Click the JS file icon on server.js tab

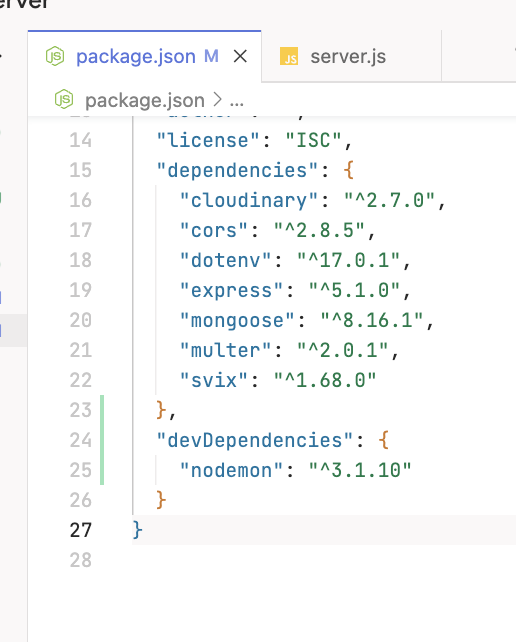289,57
